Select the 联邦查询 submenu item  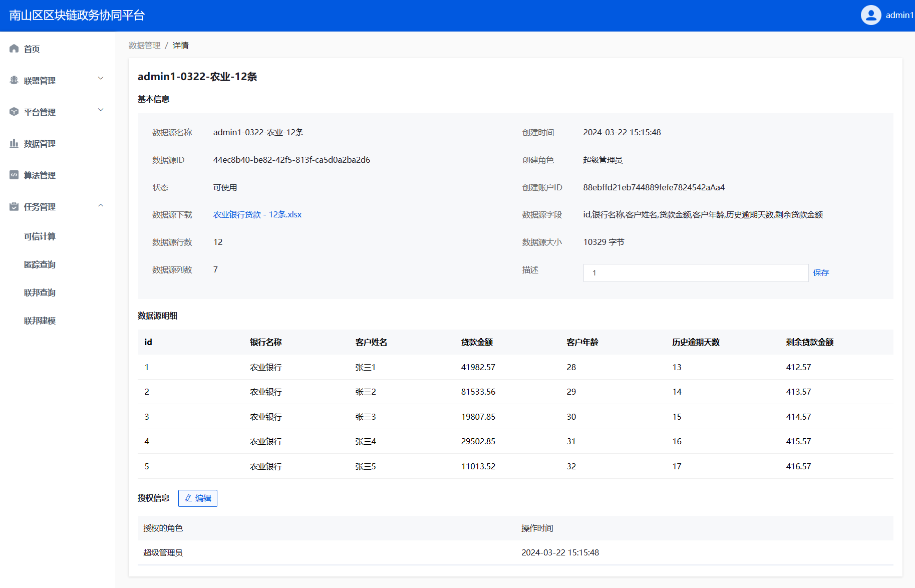40,292
